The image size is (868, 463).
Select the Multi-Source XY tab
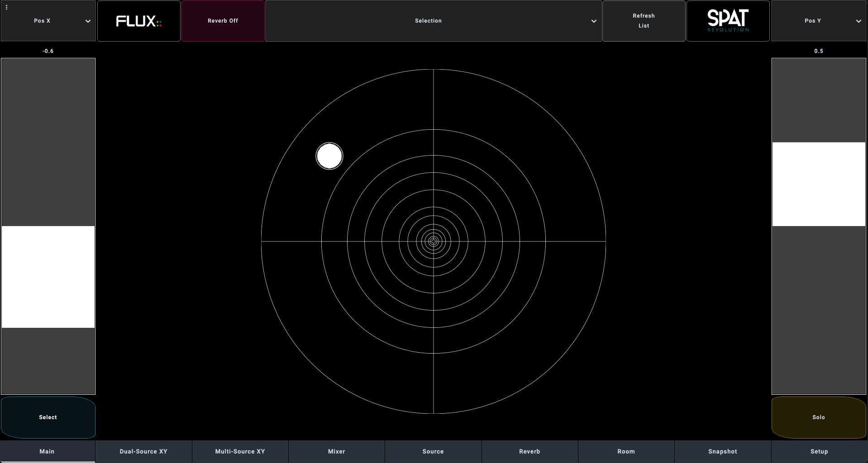tap(240, 452)
